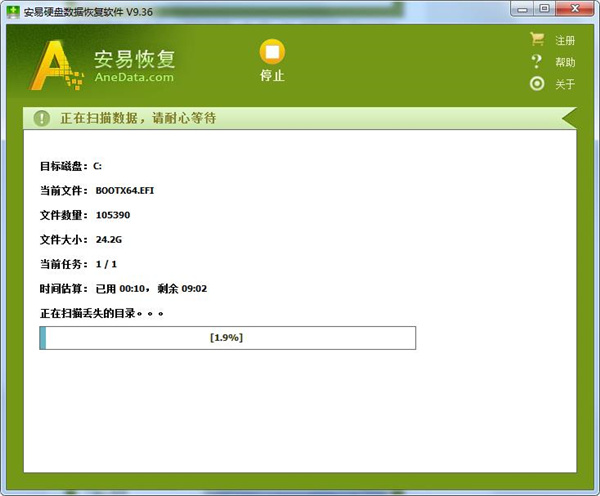Click the AneData.com website text
The height and width of the screenshot is (496, 600).
[x=134, y=77]
